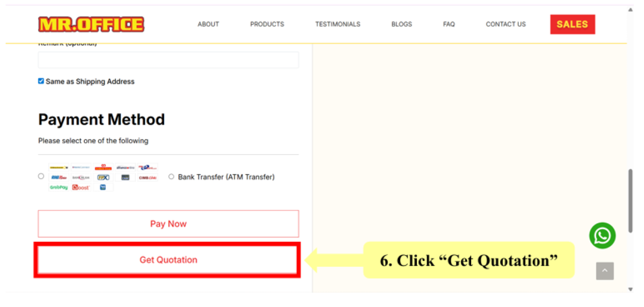Go to the ABOUT page
Screen dimensions: 644x307
(x=208, y=24)
